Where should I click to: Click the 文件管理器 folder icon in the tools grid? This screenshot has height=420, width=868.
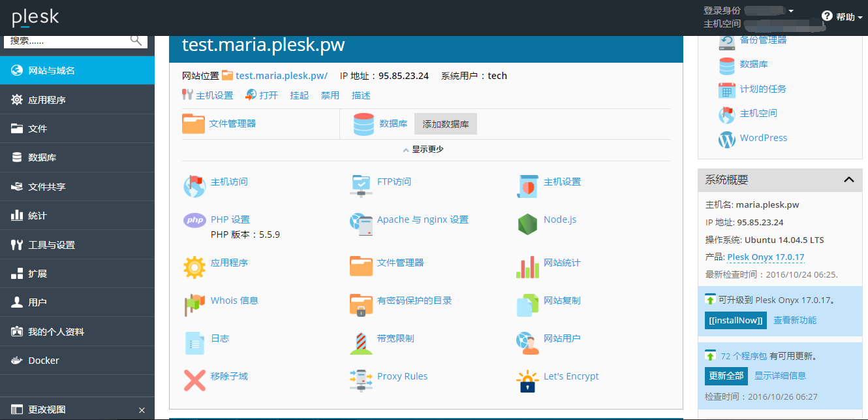click(361, 267)
